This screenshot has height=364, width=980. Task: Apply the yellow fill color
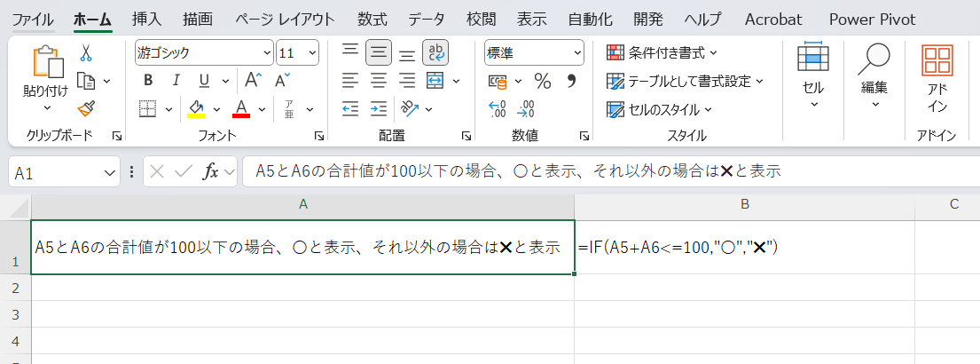pyautogui.click(x=196, y=109)
